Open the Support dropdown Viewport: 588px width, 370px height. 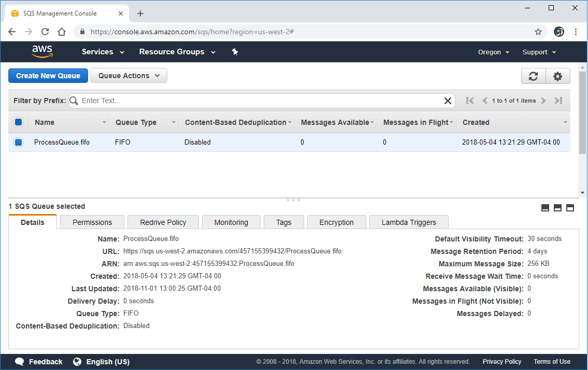point(539,52)
